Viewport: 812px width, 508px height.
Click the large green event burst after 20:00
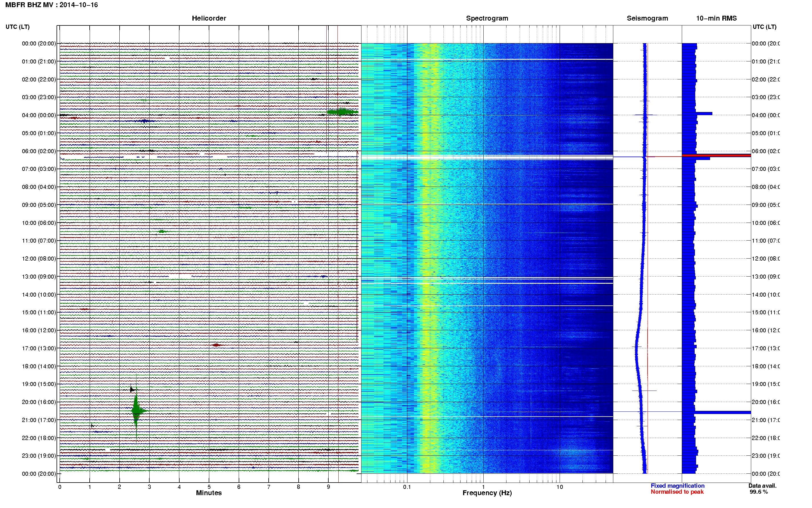pos(136,411)
